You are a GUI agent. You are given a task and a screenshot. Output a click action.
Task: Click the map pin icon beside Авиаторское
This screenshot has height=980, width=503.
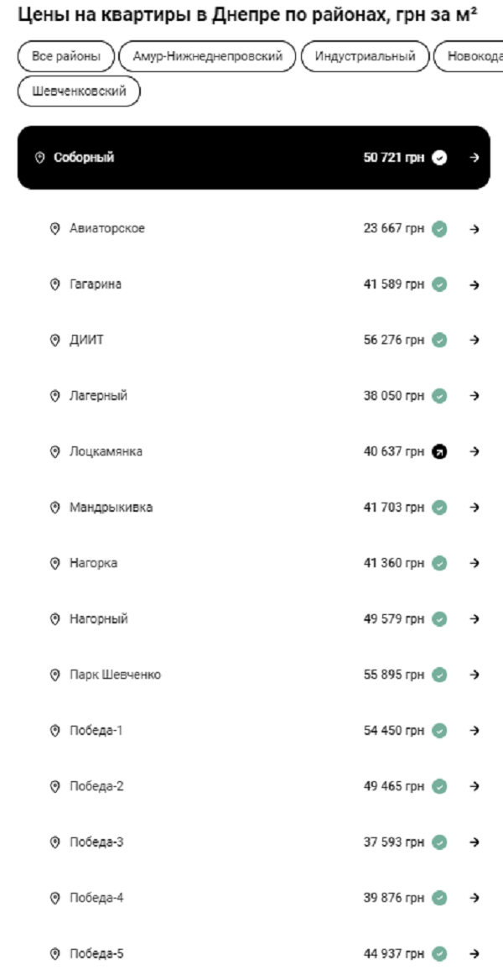coord(55,228)
